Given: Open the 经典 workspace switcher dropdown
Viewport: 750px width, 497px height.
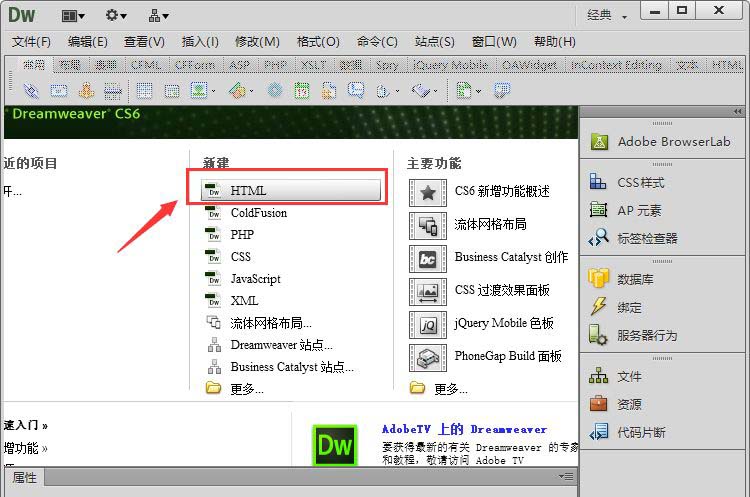Looking at the screenshot, I should pyautogui.click(x=607, y=15).
